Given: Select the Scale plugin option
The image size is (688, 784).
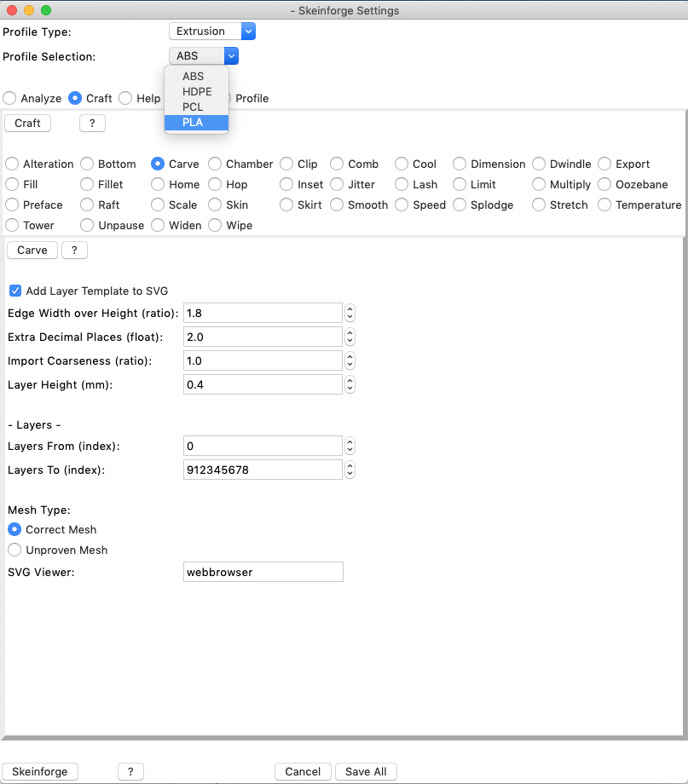Looking at the screenshot, I should click(158, 205).
